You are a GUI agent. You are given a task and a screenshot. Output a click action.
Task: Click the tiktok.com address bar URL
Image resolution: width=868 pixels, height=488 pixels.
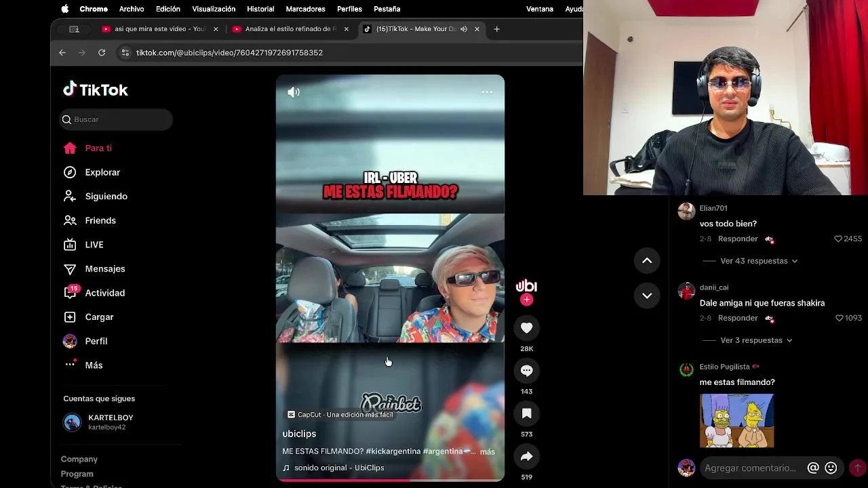coord(229,52)
